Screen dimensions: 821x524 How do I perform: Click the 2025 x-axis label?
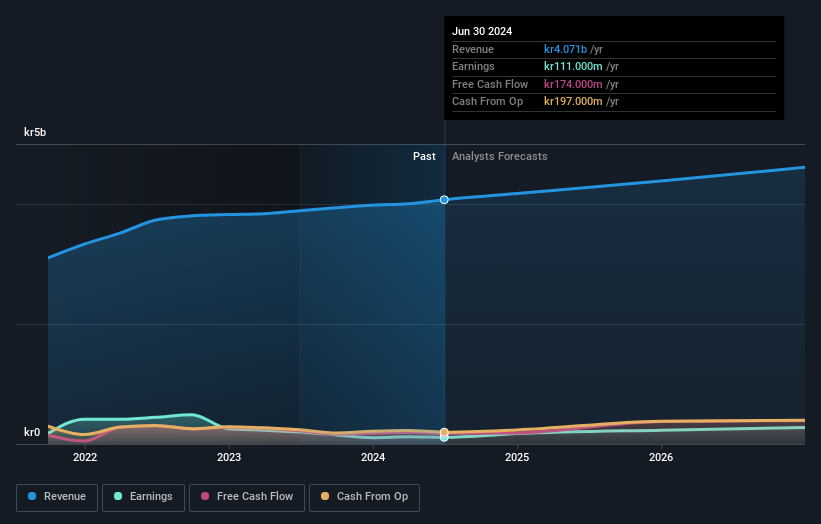coord(517,457)
